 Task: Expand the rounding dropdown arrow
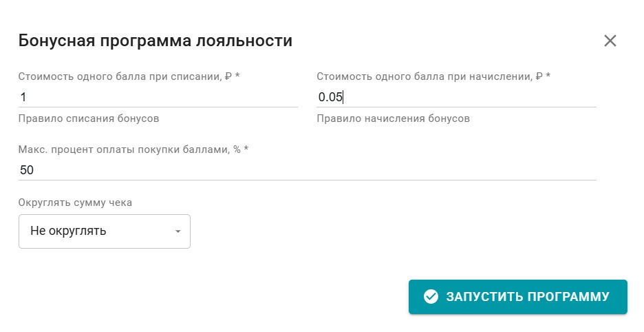(178, 231)
